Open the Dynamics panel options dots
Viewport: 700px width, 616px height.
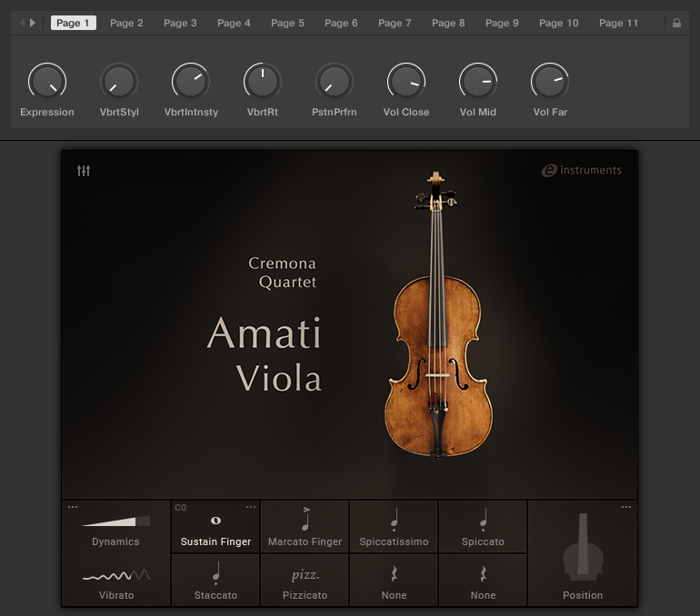(x=73, y=507)
